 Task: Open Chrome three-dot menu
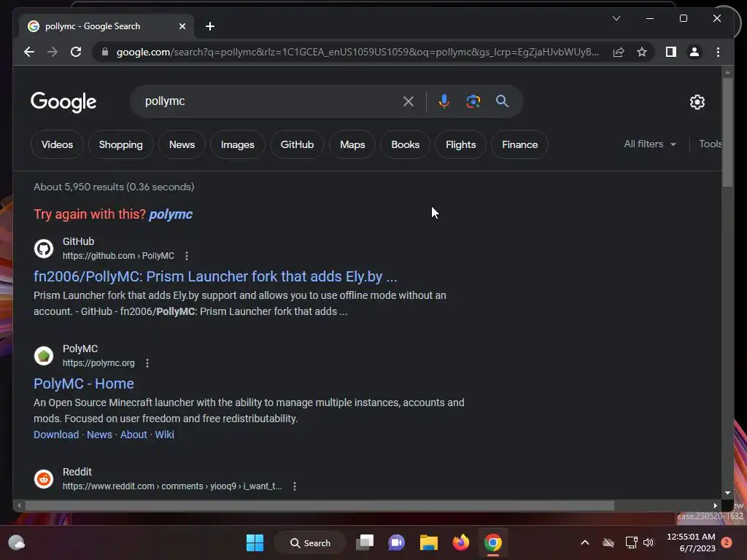pyautogui.click(x=718, y=52)
